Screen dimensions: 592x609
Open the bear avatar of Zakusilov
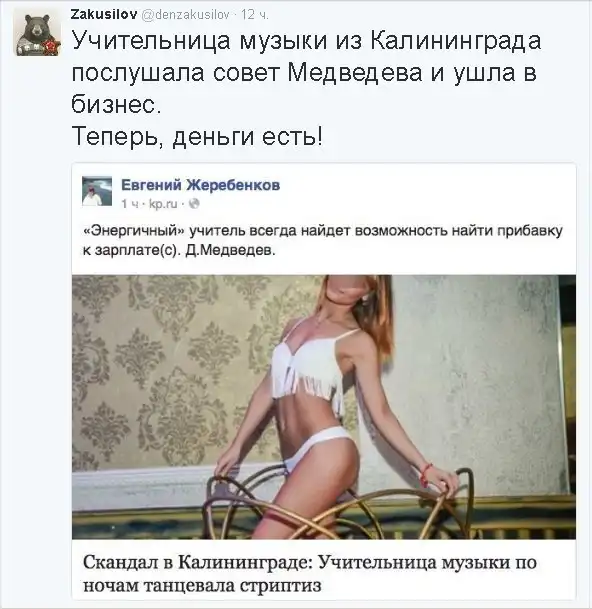point(39,34)
